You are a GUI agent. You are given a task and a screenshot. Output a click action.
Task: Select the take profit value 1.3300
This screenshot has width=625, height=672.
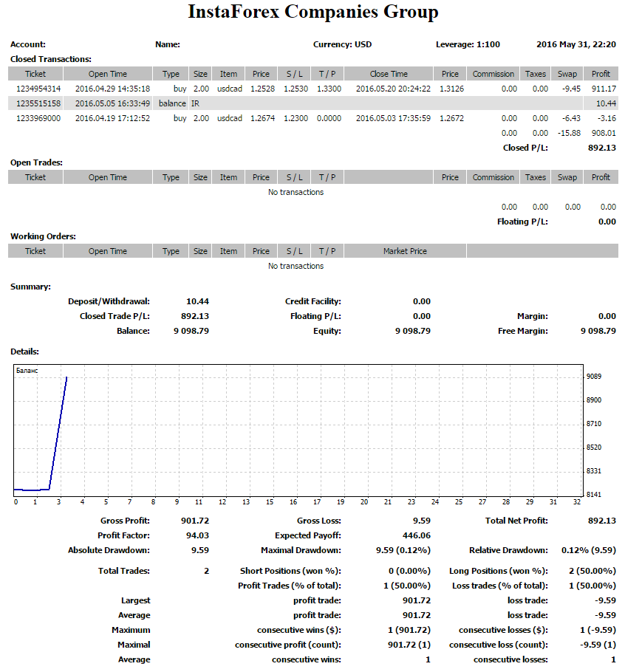pos(329,89)
